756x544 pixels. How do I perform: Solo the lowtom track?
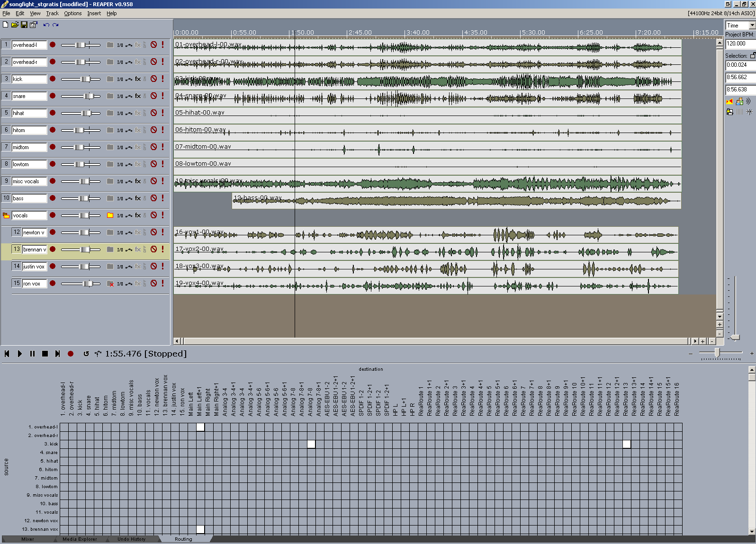point(163,164)
